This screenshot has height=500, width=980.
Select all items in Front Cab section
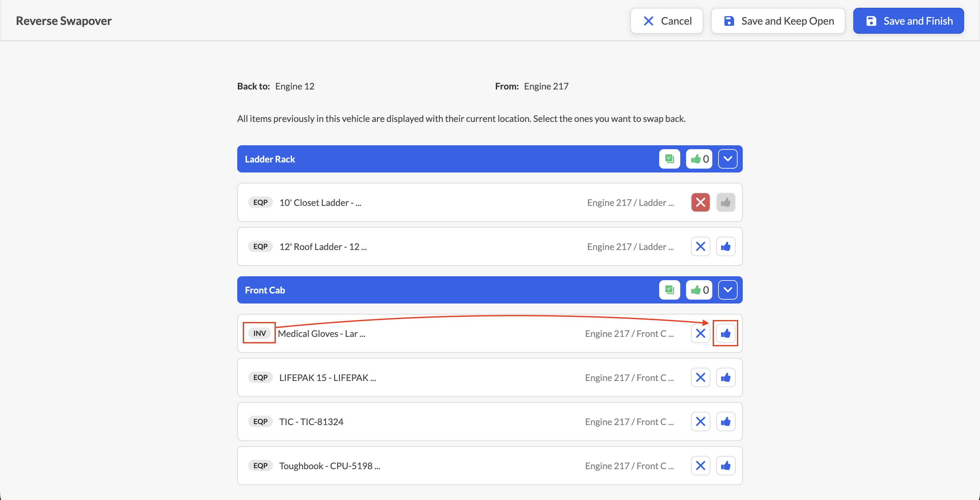pos(670,290)
